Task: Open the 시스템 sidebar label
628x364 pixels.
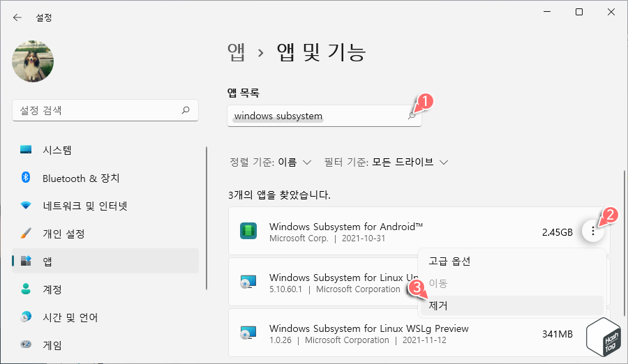Action: pyautogui.click(x=57, y=150)
